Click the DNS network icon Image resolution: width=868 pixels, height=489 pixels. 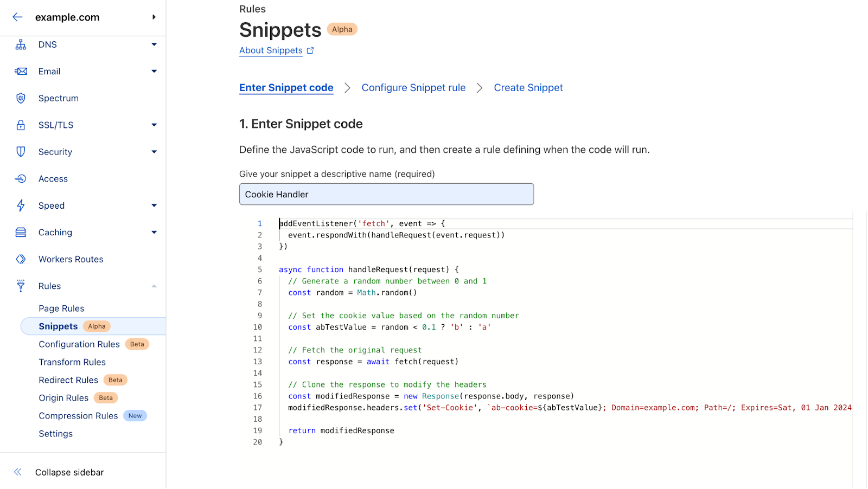[21, 44]
